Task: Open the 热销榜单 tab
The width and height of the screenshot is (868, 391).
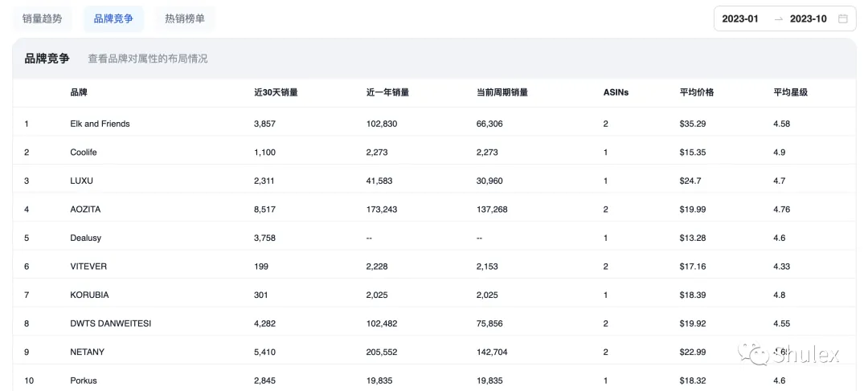Action: click(185, 18)
